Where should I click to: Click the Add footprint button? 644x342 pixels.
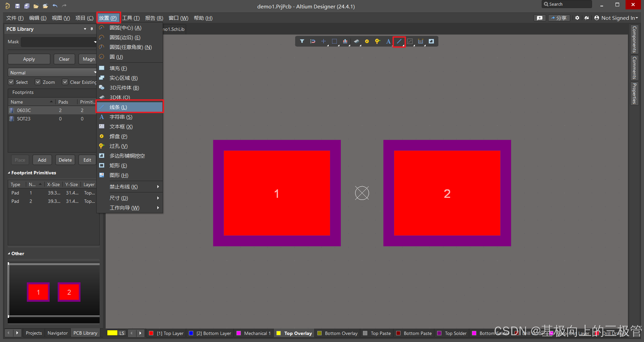coord(42,160)
